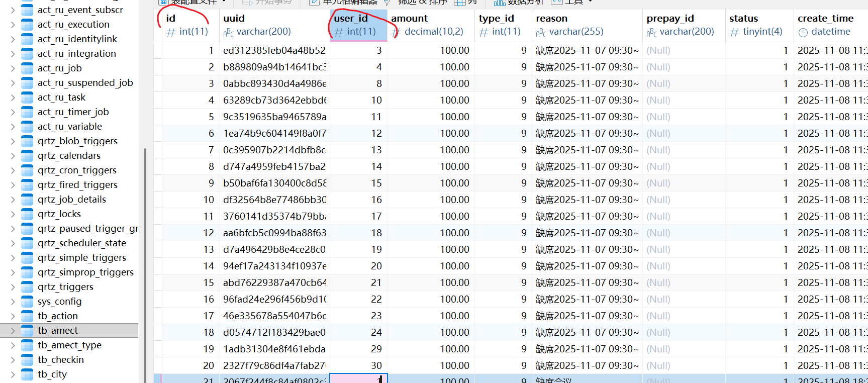Click the act_ru_job table icon
This screenshot has height=383, width=868.
[28, 68]
